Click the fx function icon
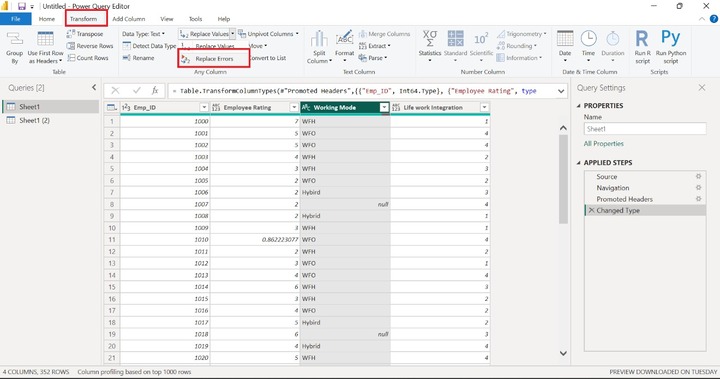This screenshot has width=720, height=379. (x=155, y=91)
